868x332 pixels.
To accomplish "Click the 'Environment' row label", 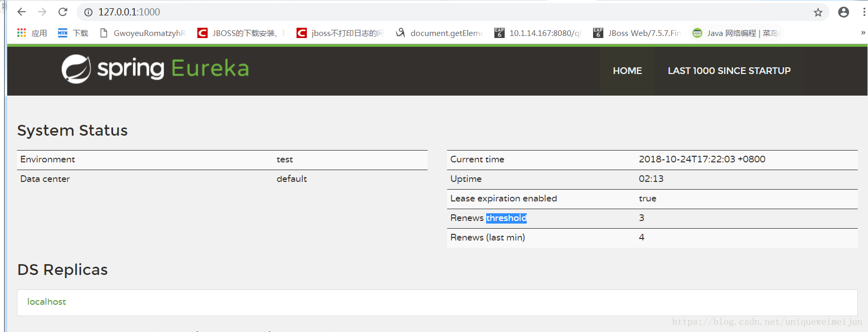I will (x=48, y=159).
